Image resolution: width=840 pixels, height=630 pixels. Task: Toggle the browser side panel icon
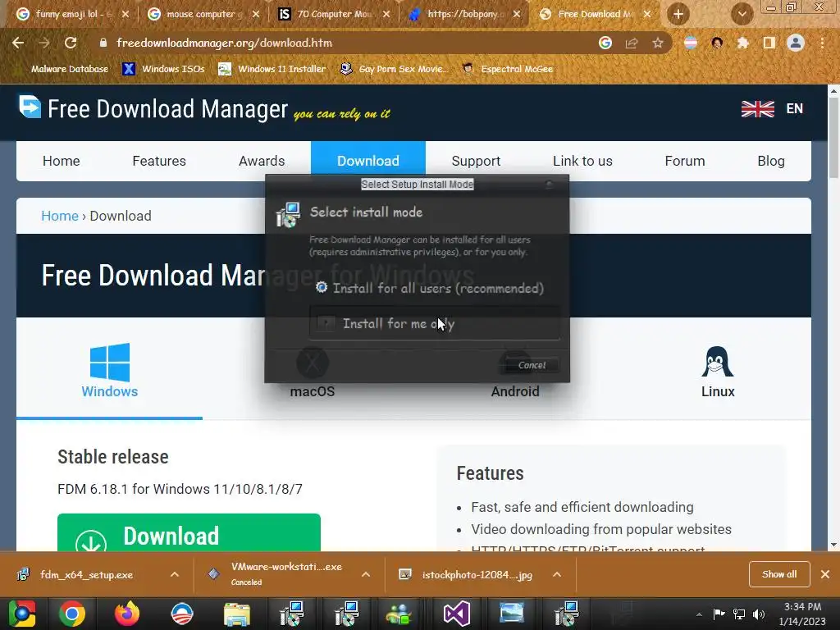pyautogui.click(x=769, y=43)
